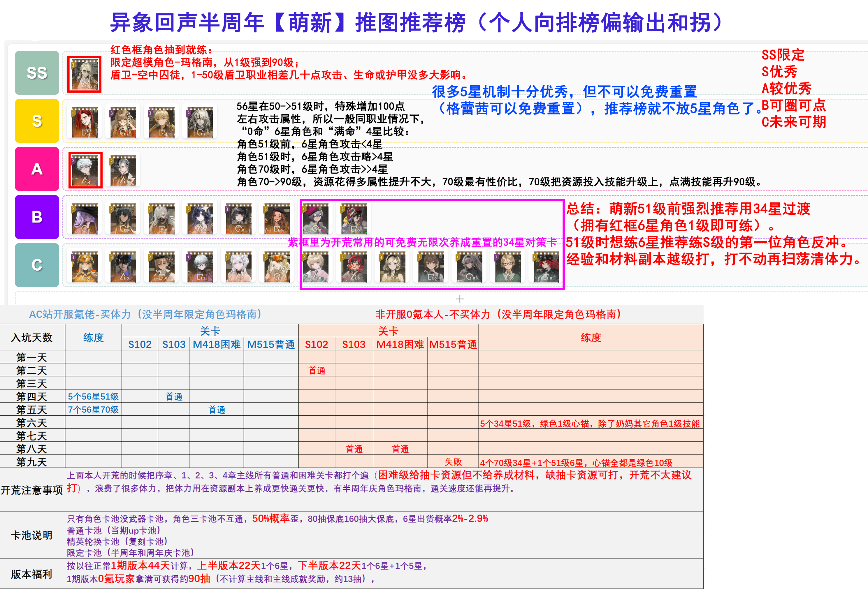Screen dimensions: 868x589
Task: Click the SS tier label block
Action: pyautogui.click(x=37, y=73)
